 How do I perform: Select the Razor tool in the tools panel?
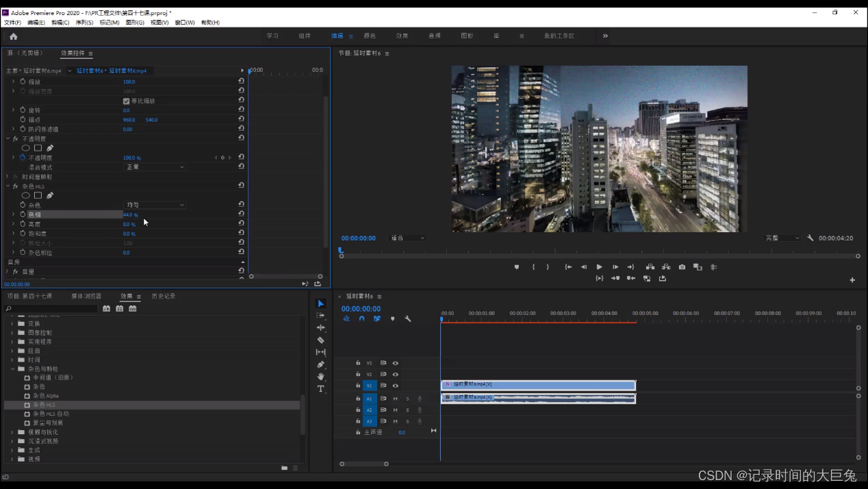click(320, 340)
